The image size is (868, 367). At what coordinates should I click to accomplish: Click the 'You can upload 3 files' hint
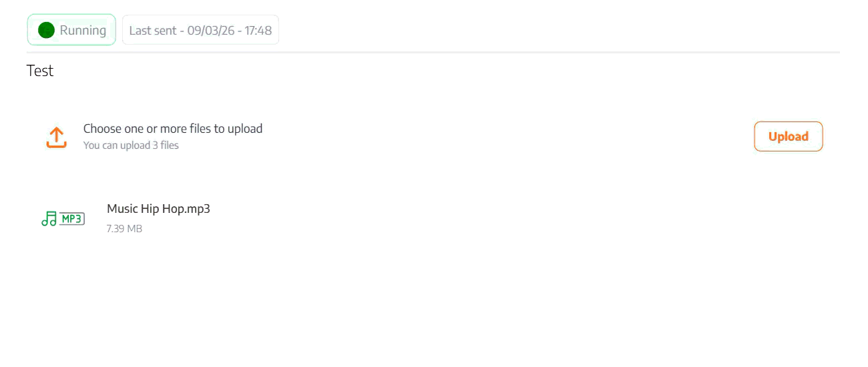[131, 145]
